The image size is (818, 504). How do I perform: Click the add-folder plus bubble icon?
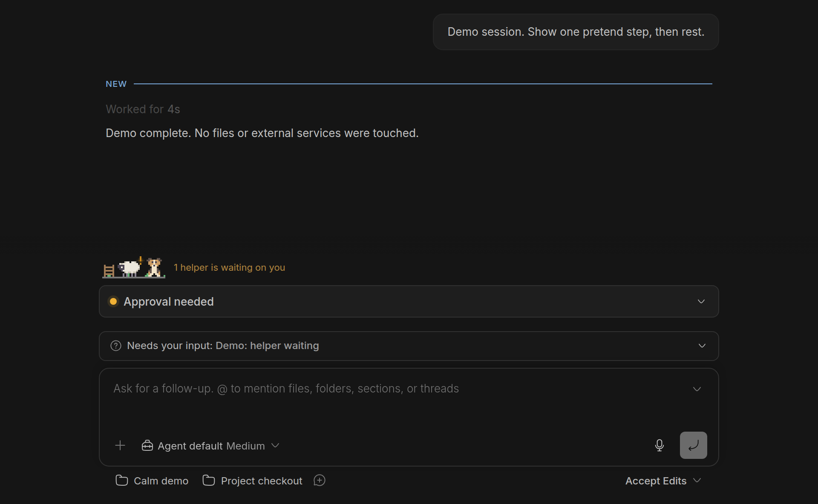320,481
